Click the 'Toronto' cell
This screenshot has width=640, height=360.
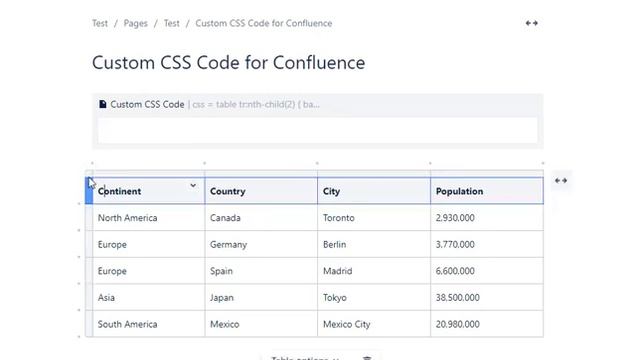click(374, 218)
